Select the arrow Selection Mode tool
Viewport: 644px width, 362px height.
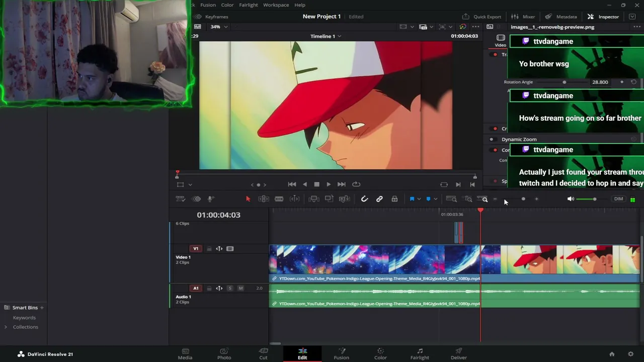[248, 199]
